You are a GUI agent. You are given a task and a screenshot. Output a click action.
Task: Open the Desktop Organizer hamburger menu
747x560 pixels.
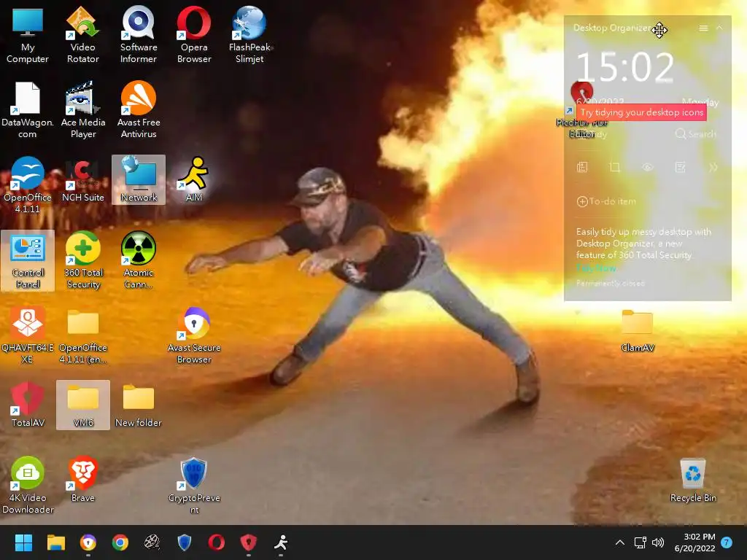point(703,28)
